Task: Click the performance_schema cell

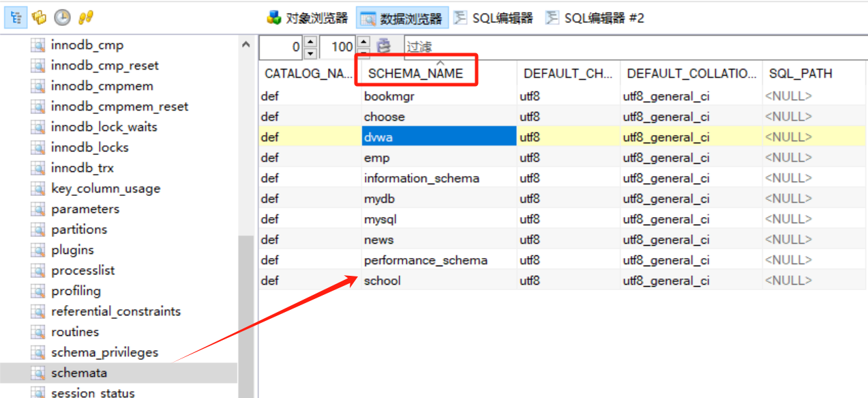Action: 439,260
